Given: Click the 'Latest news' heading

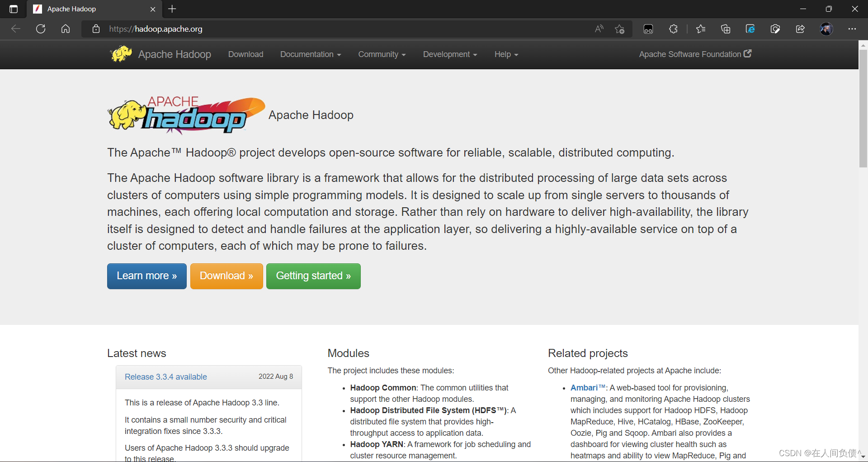Looking at the screenshot, I should pos(137,353).
